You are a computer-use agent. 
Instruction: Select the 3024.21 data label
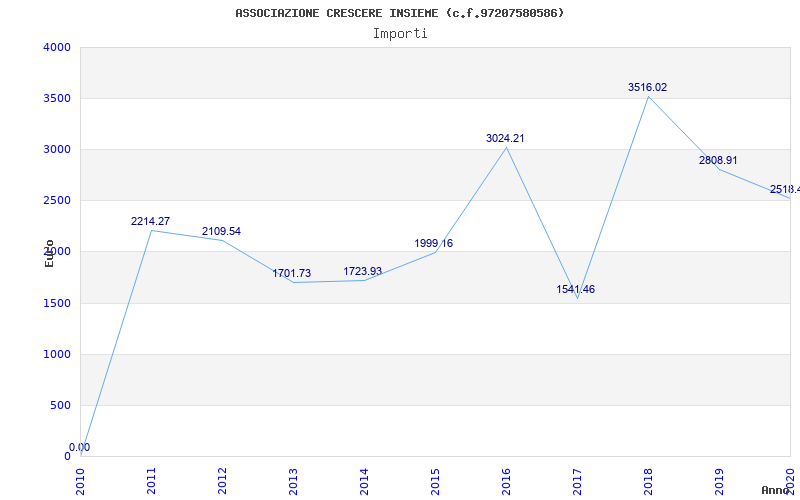pos(505,138)
